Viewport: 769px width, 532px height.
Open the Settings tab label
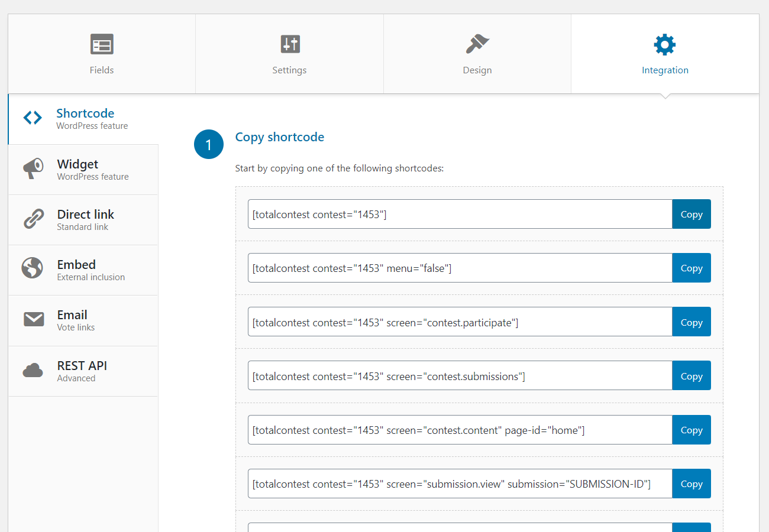point(289,70)
